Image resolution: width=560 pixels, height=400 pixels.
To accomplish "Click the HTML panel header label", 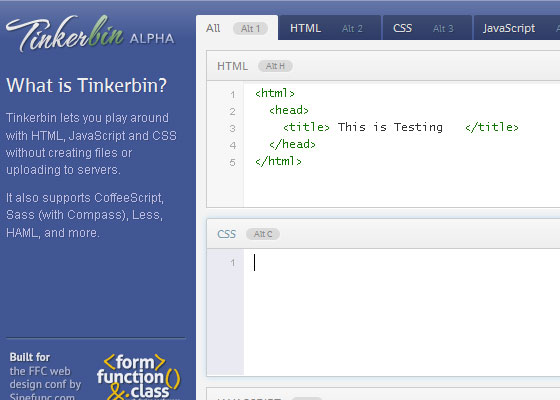I will (232, 66).
